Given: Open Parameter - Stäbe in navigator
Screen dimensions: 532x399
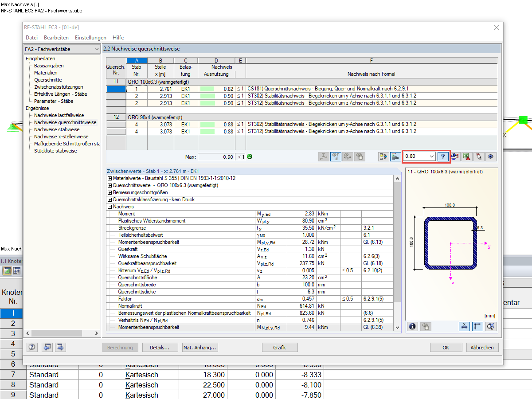Looking at the screenshot, I should [x=54, y=101].
